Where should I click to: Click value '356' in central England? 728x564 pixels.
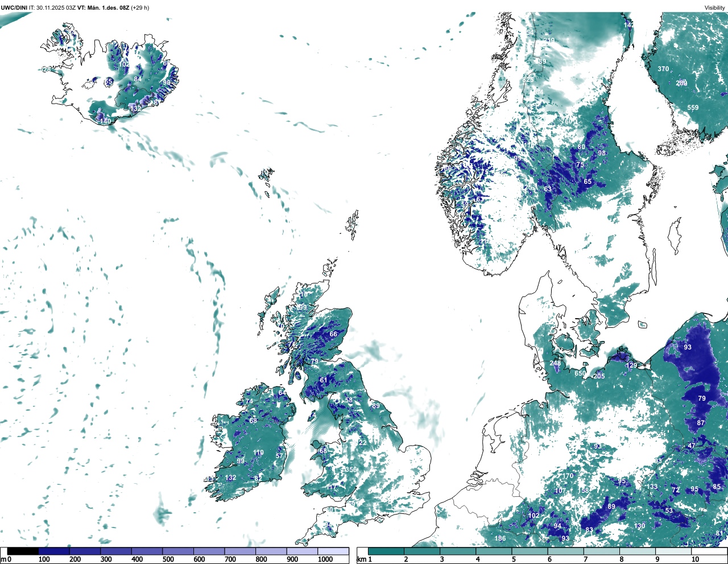(x=351, y=470)
